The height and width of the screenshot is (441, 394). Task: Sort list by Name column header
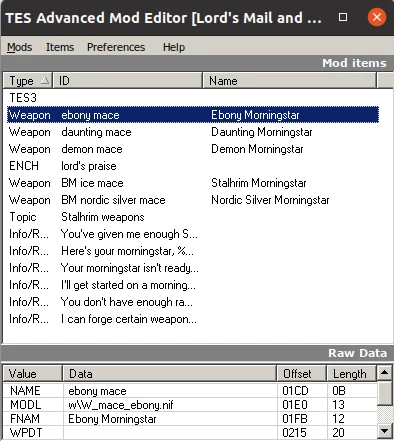tap(289, 80)
